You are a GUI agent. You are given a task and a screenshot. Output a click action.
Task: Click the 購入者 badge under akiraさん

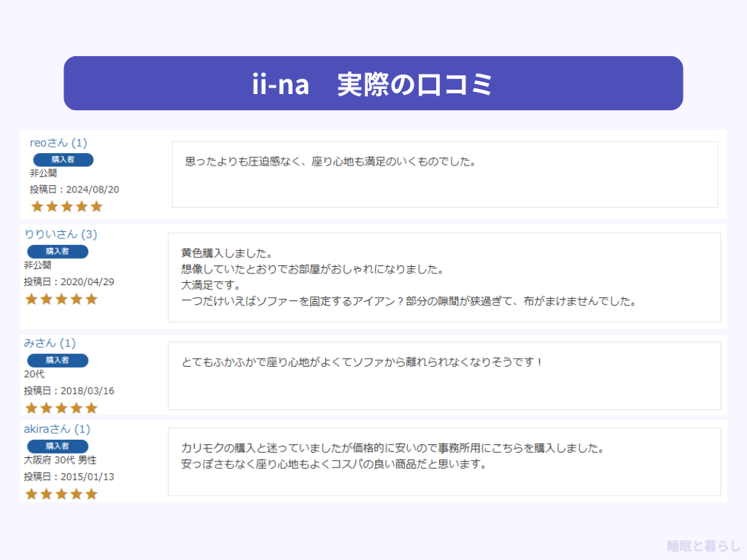coord(57,446)
